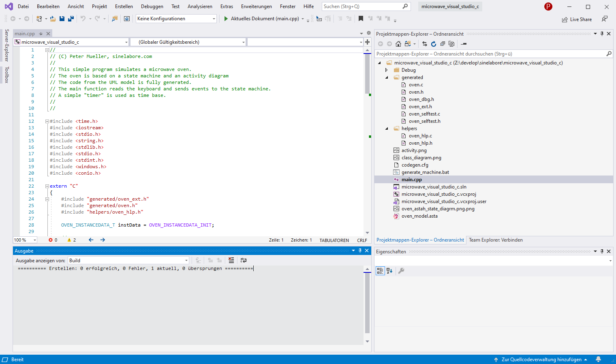The image size is (616, 364).
Task: Refresh the Projektmappen-Explorer folder view
Action: [434, 44]
